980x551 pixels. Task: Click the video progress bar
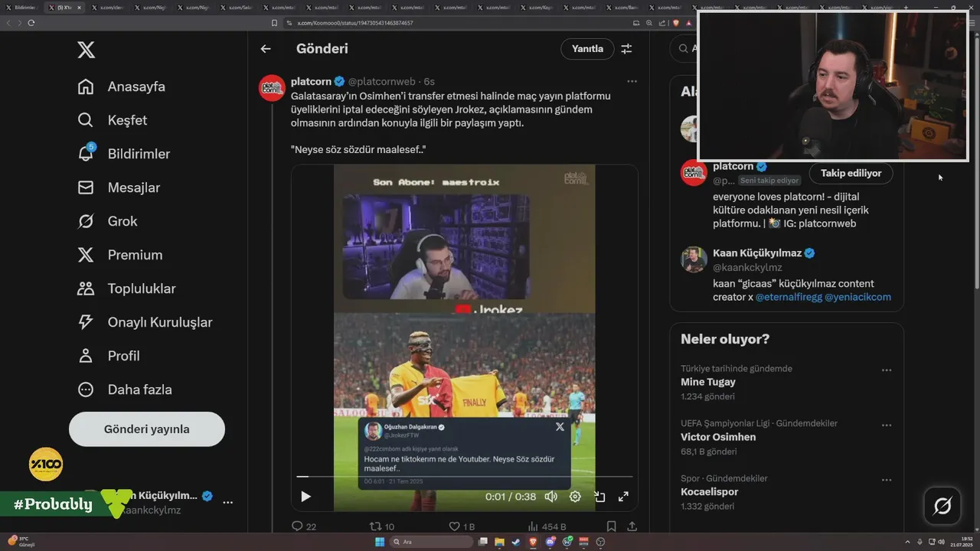coord(465,477)
